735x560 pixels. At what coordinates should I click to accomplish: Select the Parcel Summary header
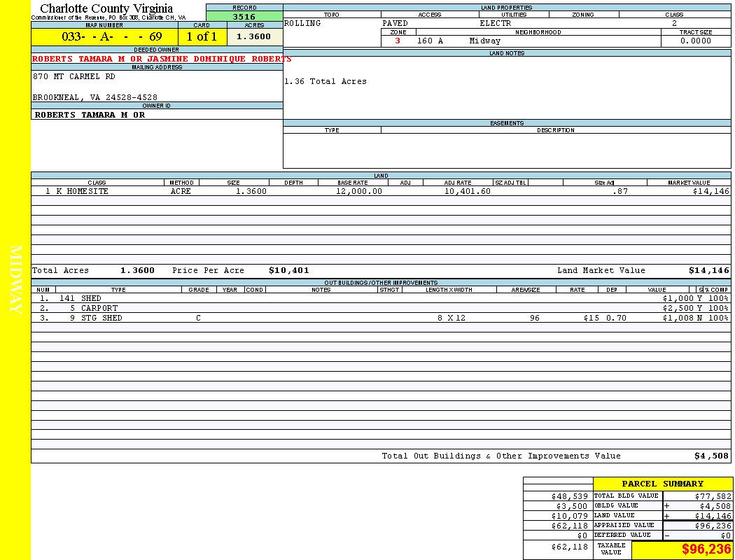point(662,484)
